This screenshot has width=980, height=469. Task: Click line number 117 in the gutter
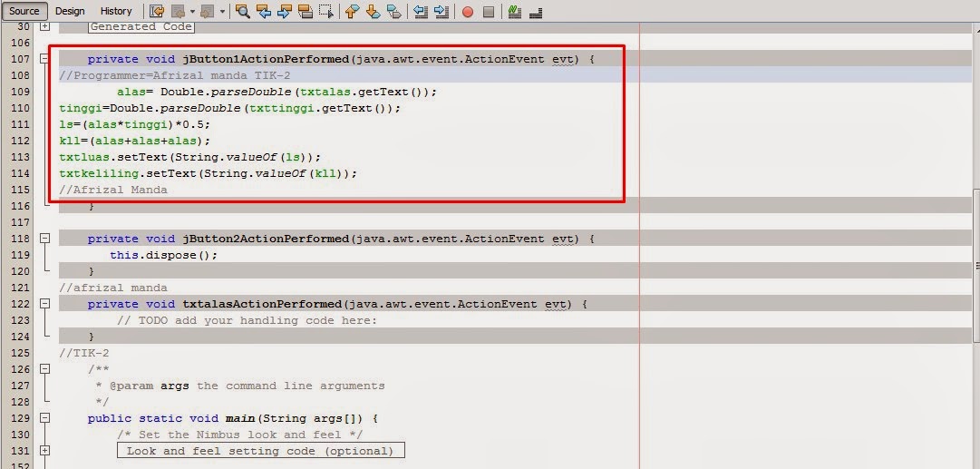[21, 222]
